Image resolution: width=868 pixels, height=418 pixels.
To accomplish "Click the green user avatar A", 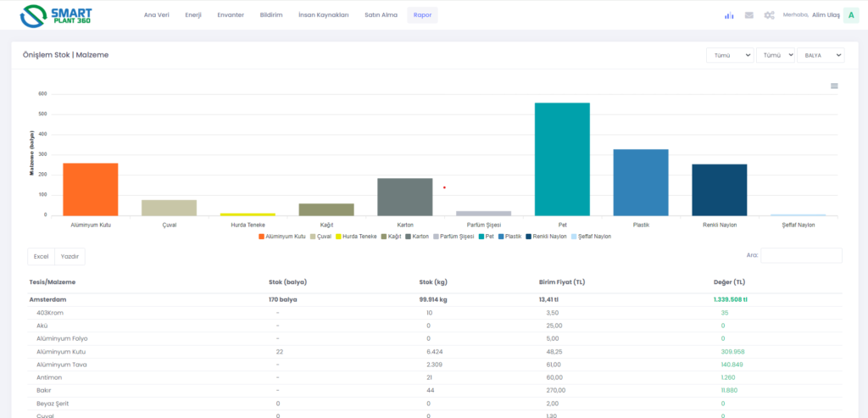I will pyautogui.click(x=850, y=14).
